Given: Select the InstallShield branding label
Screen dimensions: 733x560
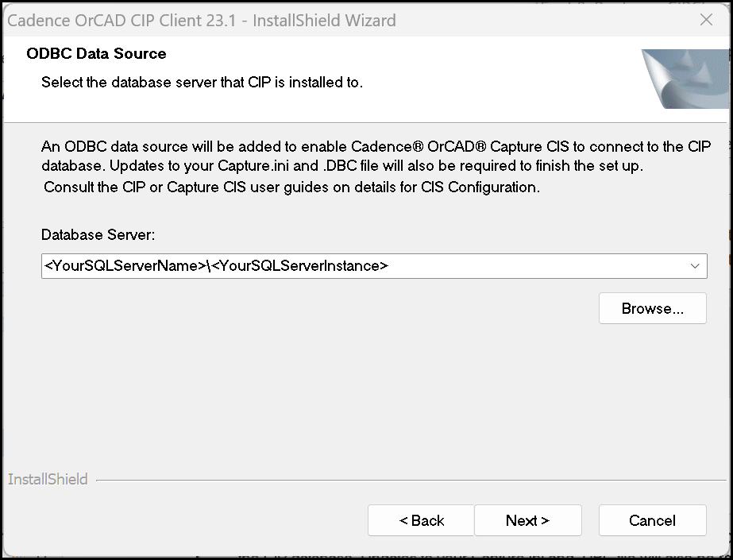Looking at the screenshot, I should tap(48, 479).
